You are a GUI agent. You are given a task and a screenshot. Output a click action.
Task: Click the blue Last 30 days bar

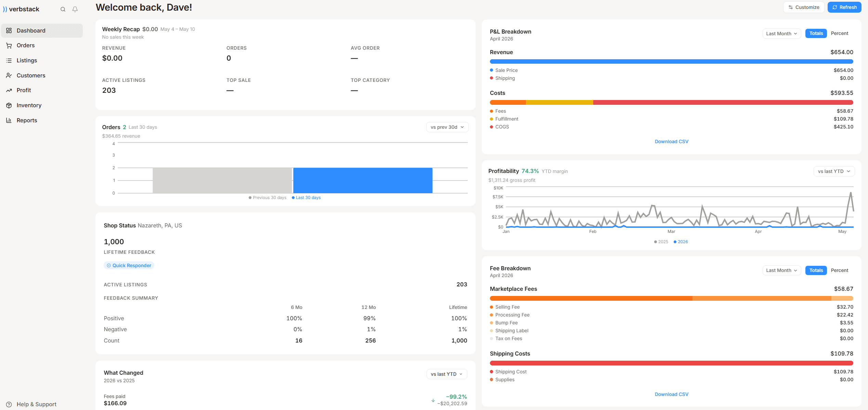(363, 181)
